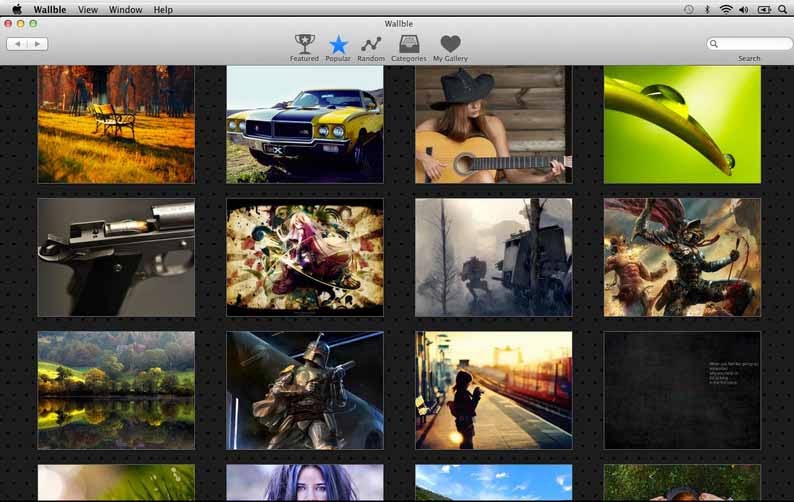
Task: Open My Gallery heart icon
Action: 450,48
